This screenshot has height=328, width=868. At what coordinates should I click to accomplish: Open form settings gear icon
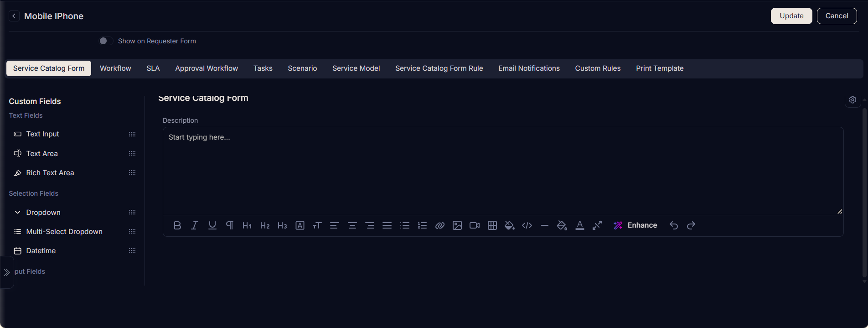coord(852,100)
